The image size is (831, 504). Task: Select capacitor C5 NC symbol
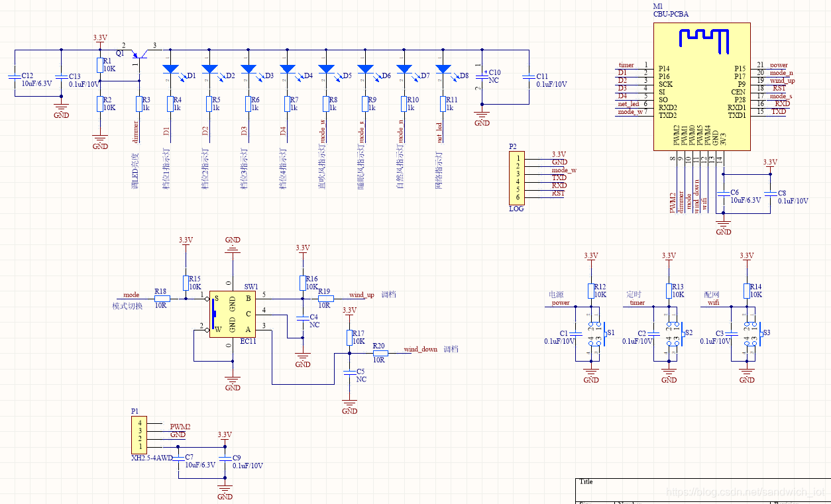point(349,373)
